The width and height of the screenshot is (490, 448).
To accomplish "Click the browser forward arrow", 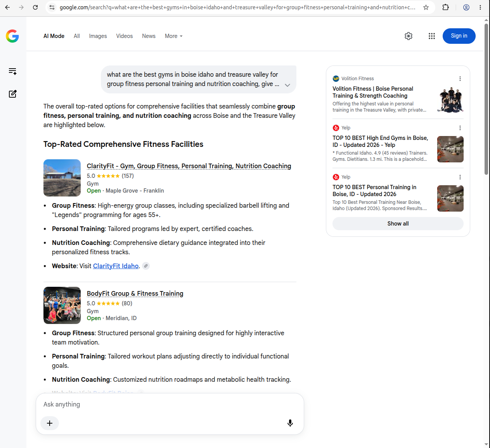I will [21, 7].
